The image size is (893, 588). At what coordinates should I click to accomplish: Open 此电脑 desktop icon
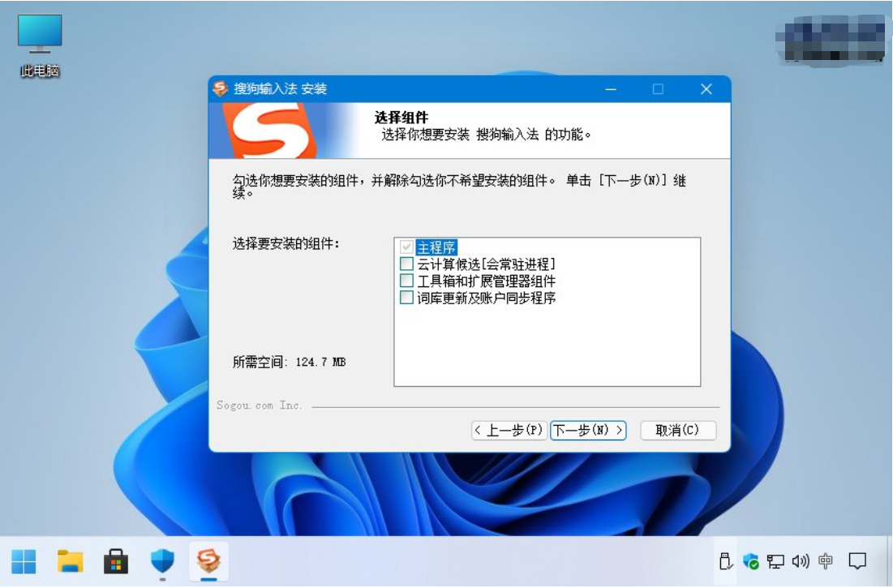click(x=40, y=45)
